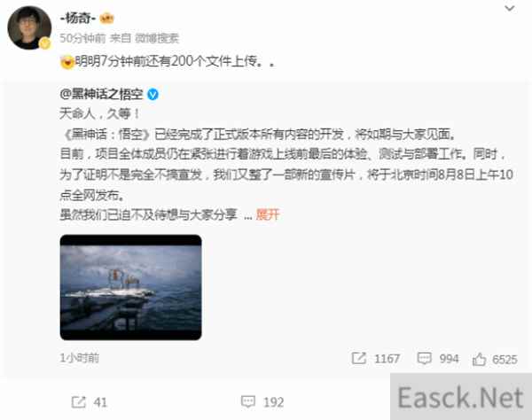Click the crown membership badge icon
Image resolution: width=532 pixels, height=420 pixels.
click(x=107, y=18)
